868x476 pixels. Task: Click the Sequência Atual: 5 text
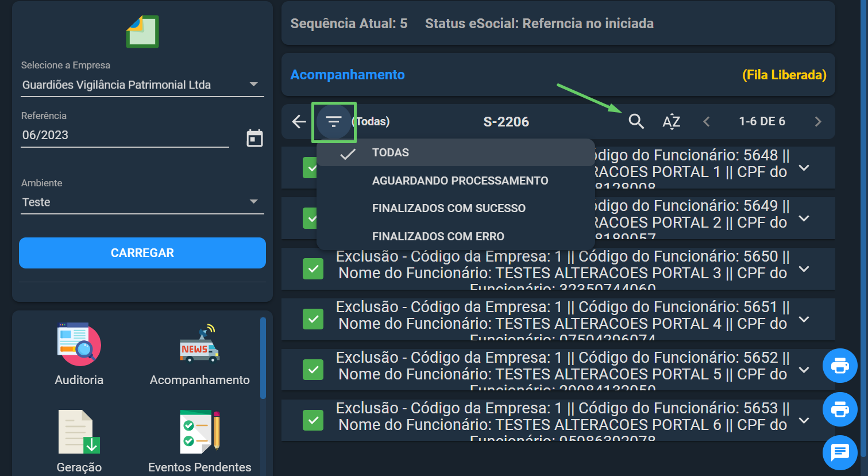click(349, 24)
